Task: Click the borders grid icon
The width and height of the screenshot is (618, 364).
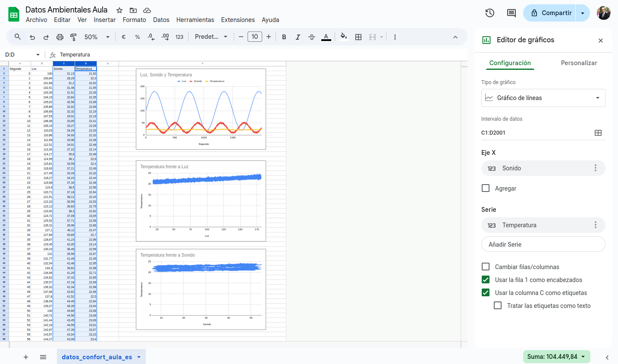Action: (358, 37)
